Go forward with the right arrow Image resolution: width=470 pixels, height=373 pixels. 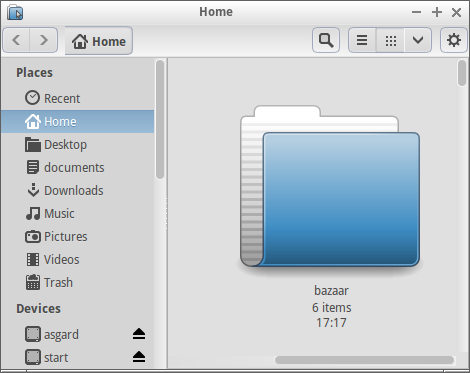click(x=44, y=40)
